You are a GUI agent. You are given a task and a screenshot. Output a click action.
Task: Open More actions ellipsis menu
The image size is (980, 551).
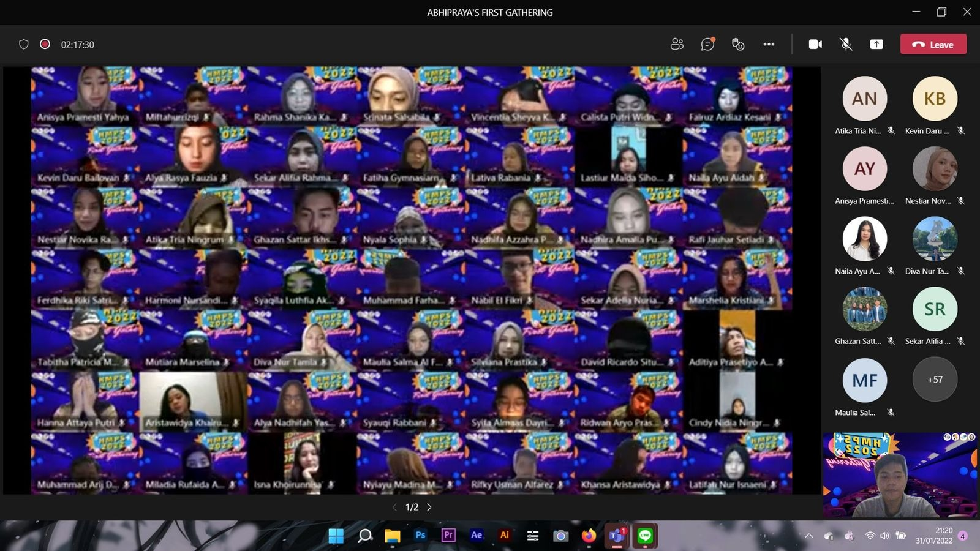click(x=769, y=44)
